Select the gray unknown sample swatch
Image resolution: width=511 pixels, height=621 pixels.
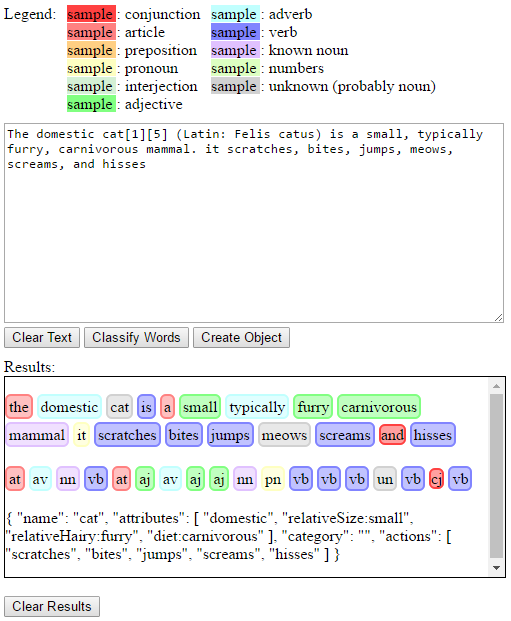(235, 86)
